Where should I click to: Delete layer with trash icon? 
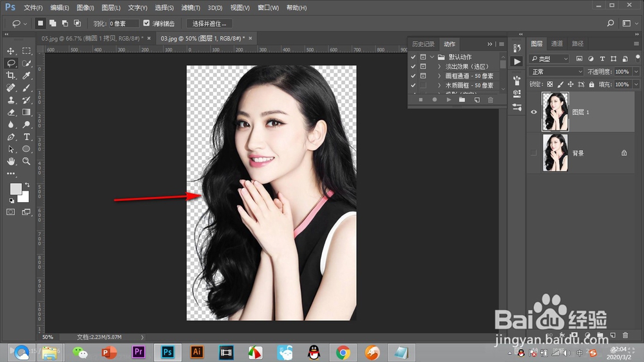pos(625,336)
